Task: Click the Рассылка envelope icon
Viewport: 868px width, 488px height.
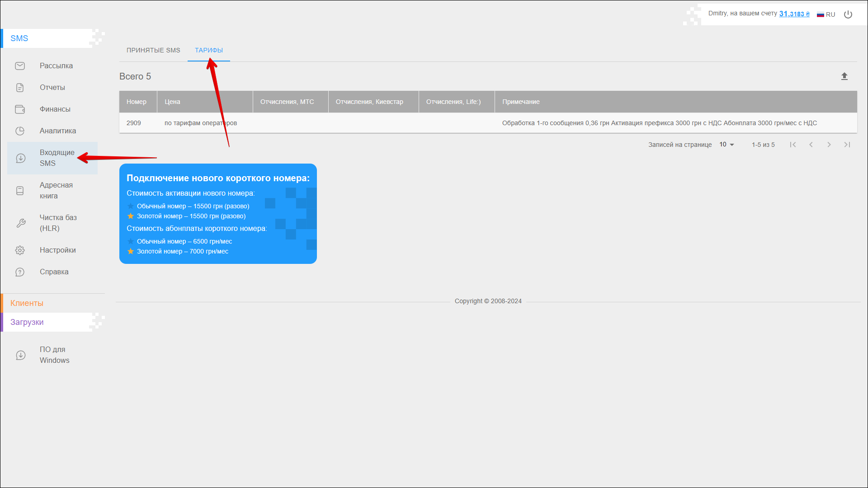Action: [x=20, y=66]
